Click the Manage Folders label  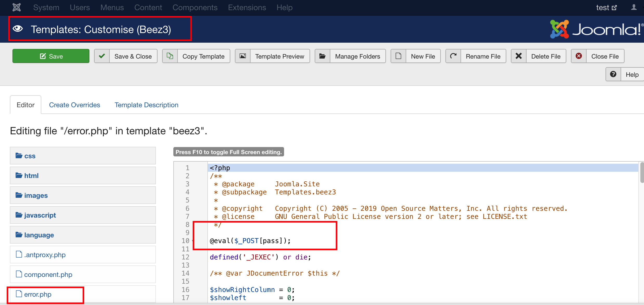tap(358, 56)
